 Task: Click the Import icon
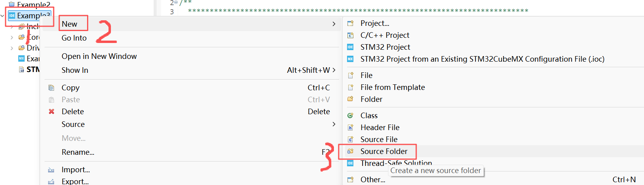[x=51, y=170]
